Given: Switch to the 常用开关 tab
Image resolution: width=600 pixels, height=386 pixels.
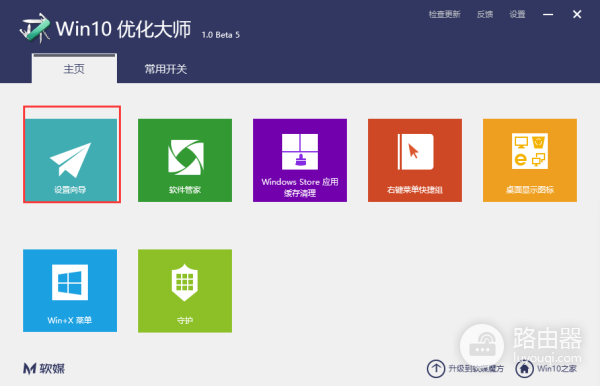Looking at the screenshot, I should pos(166,69).
